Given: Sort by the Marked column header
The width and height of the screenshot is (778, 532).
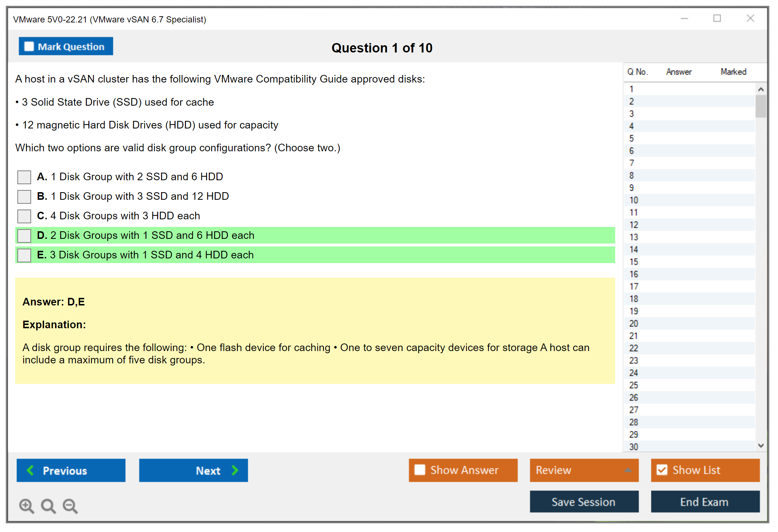Looking at the screenshot, I should click(733, 72).
